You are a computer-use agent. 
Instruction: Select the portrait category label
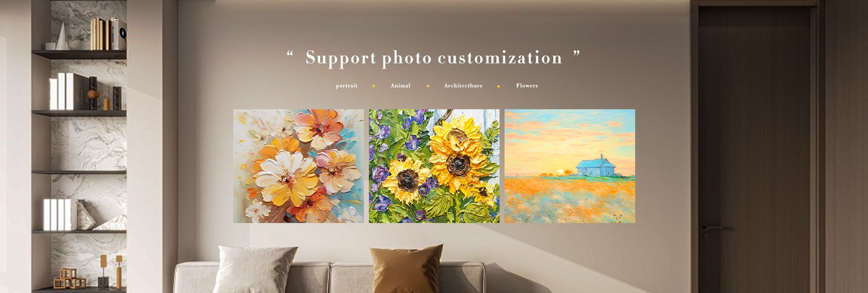[x=346, y=86]
